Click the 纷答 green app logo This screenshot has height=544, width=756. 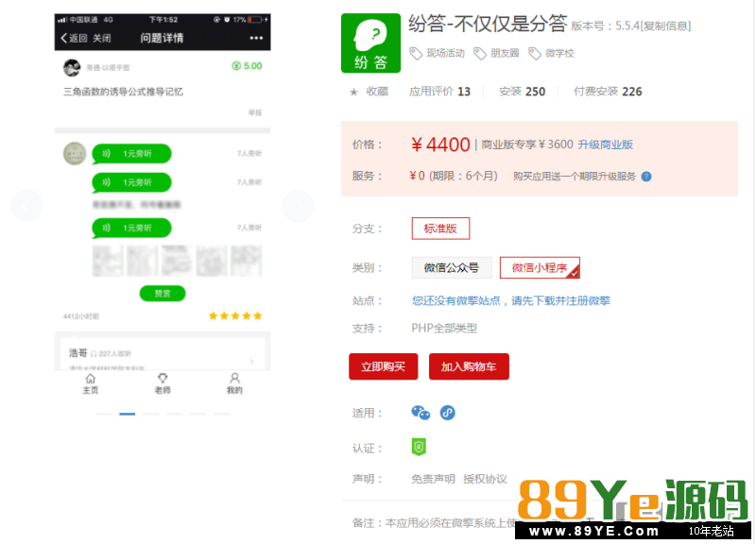(370, 42)
